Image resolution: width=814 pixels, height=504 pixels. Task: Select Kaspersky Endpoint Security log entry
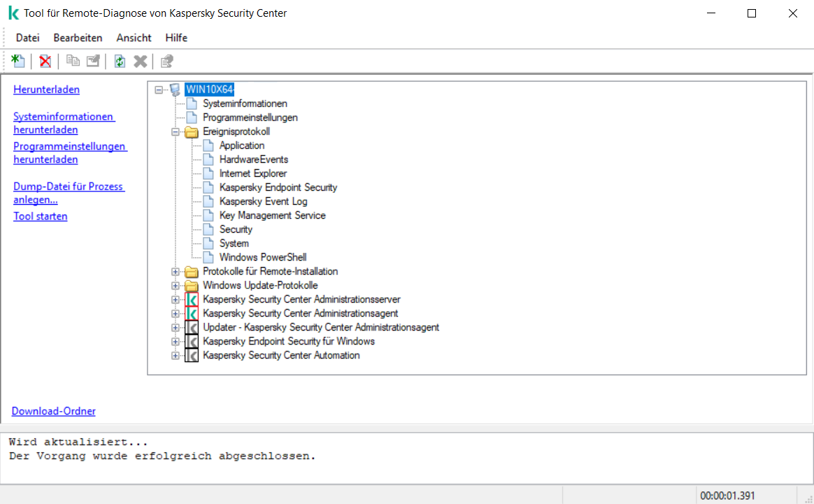(x=278, y=187)
